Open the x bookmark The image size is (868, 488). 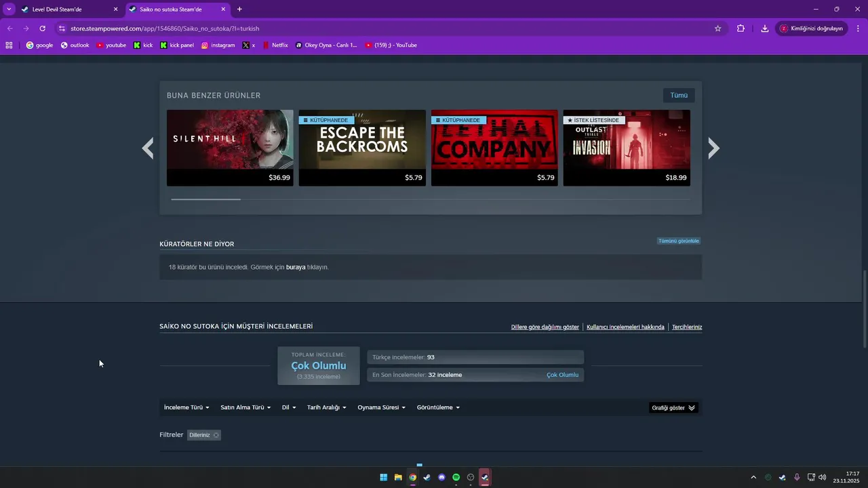click(249, 45)
